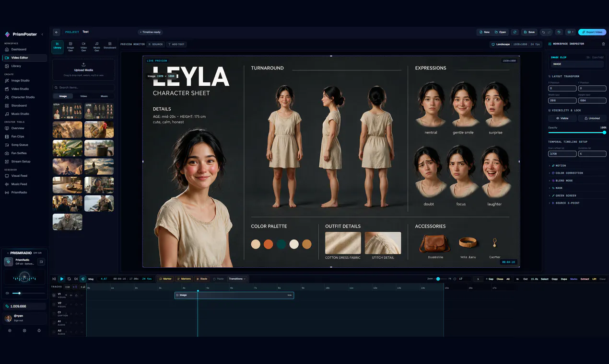Add a Marker on the timeline
The image size is (609, 364).
165,279
